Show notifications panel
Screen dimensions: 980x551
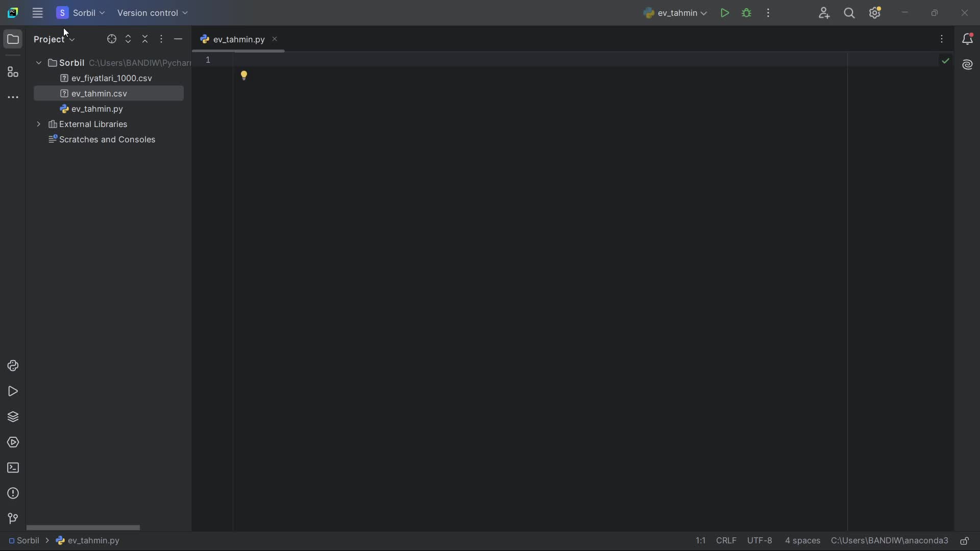pos(968,39)
